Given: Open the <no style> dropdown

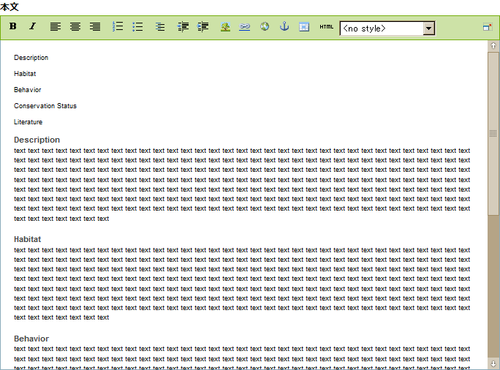Looking at the screenshot, I should pyautogui.click(x=387, y=28).
